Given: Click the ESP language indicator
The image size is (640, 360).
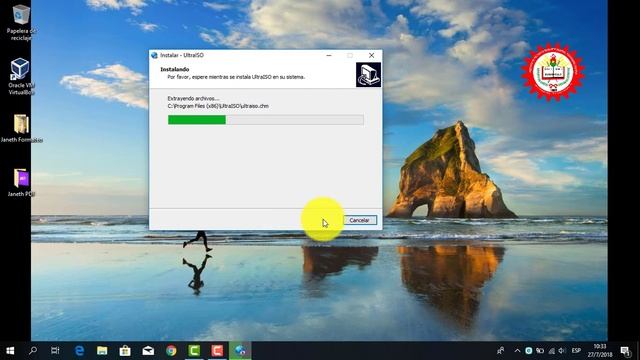Looking at the screenshot, I should 576,351.
